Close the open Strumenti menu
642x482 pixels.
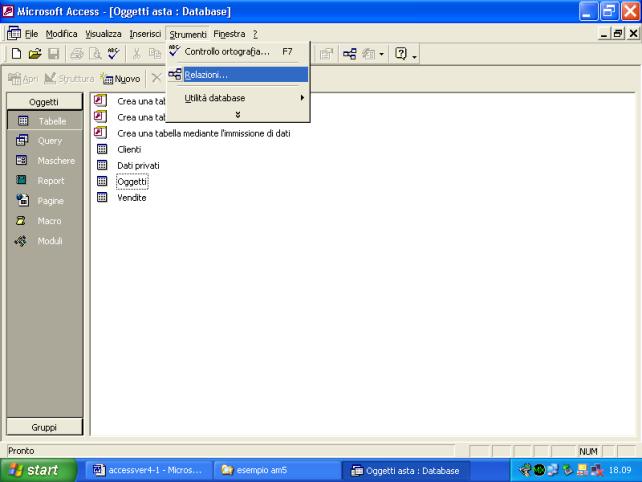188,34
